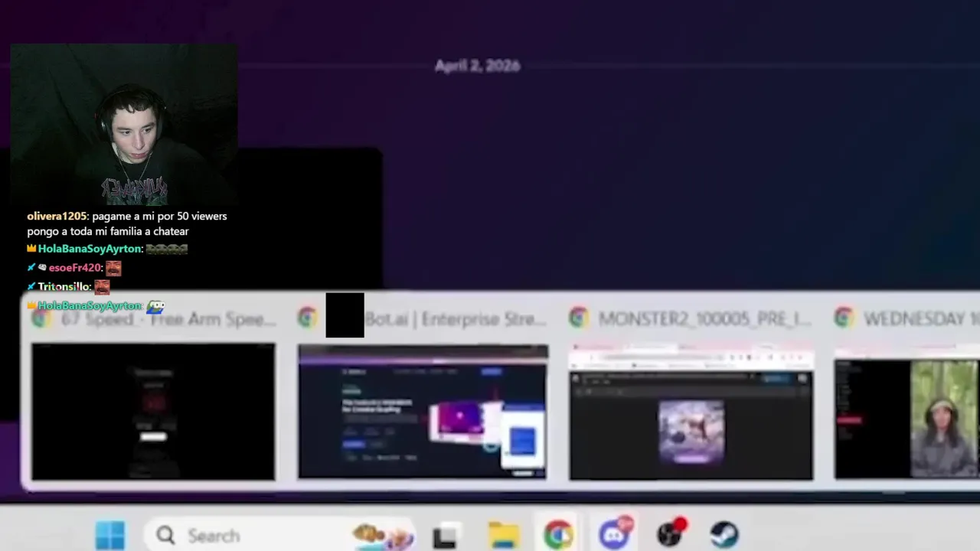980x551 pixels.
Task: Click Chrome icon beside WEDNESDAY preview title
Action: click(x=844, y=318)
